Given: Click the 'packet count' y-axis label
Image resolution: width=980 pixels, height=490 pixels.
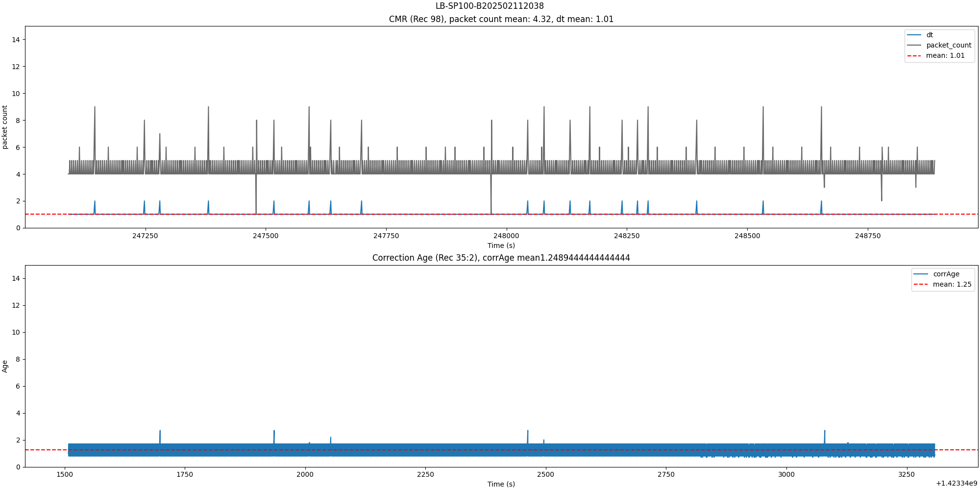Looking at the screenshot, I should point(5,127).
